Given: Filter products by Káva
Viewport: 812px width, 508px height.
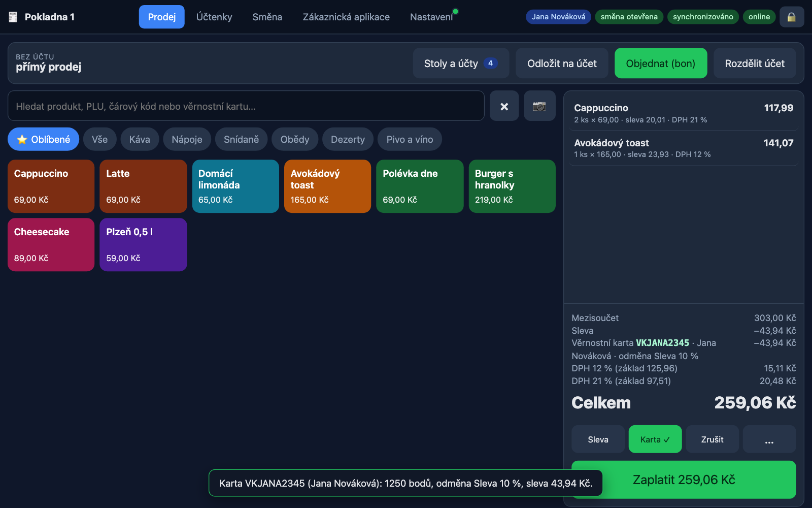Looking at the screenshot, I should coord(140,139).
